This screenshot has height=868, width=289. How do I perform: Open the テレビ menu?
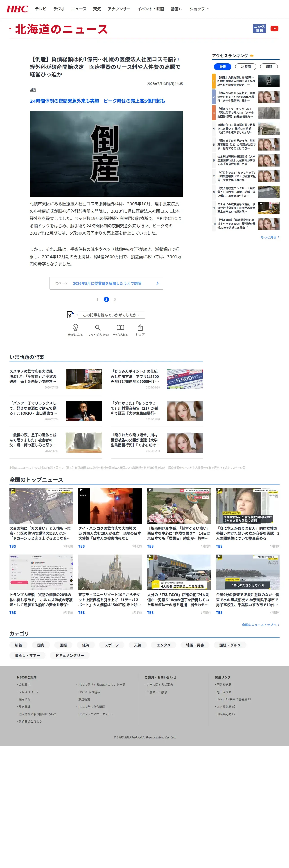[41, 9]
